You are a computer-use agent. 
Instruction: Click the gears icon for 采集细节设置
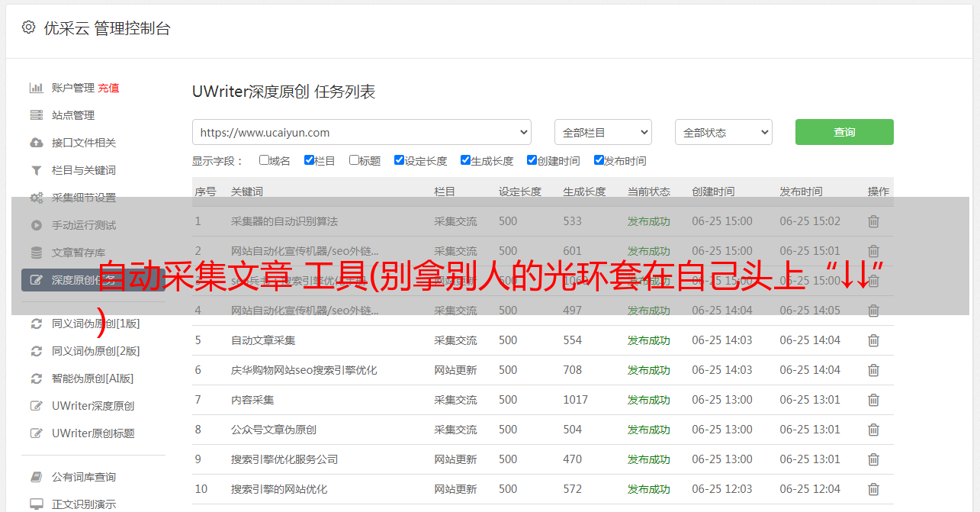[36, 198]
